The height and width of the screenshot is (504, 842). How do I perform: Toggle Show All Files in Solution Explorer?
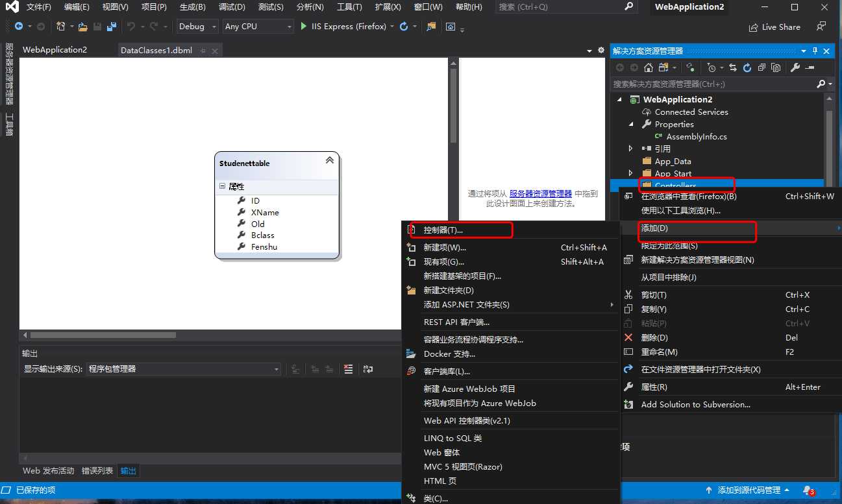pyautogui.click(x=775, y=67)
